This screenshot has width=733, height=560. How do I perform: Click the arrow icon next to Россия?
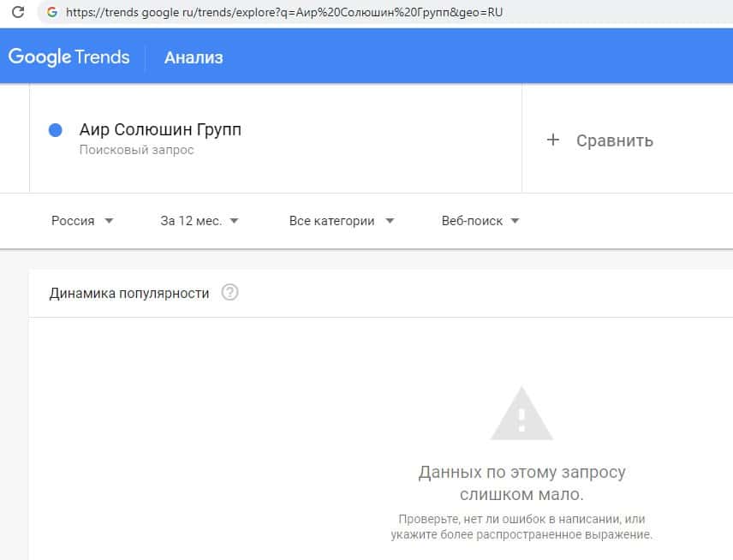109,220
